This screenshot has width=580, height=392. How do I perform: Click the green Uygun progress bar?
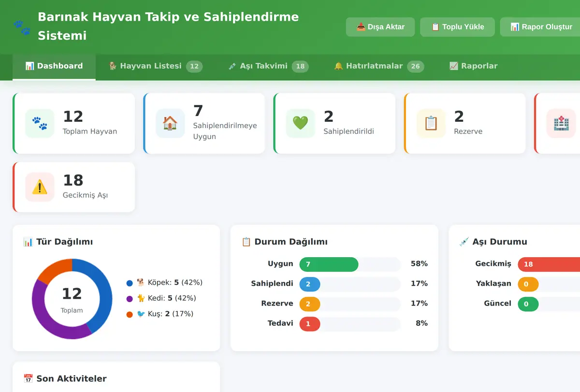coord(329,264)
